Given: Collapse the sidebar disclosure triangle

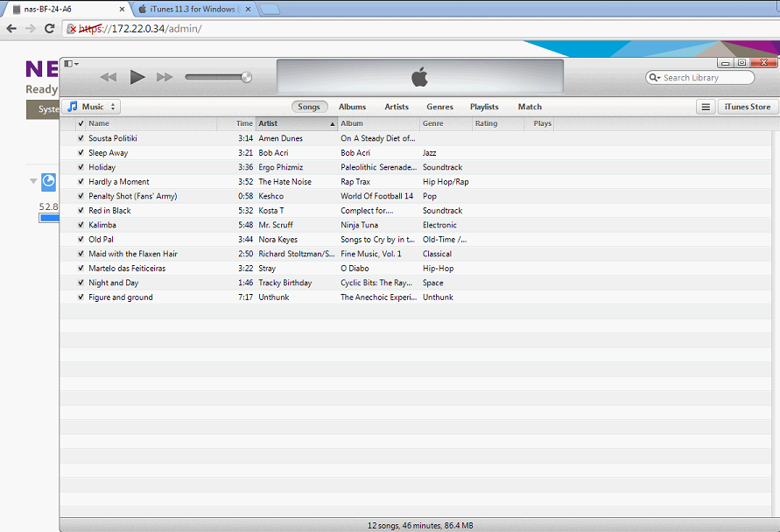Looking at the screenshot, I should 33,182.
